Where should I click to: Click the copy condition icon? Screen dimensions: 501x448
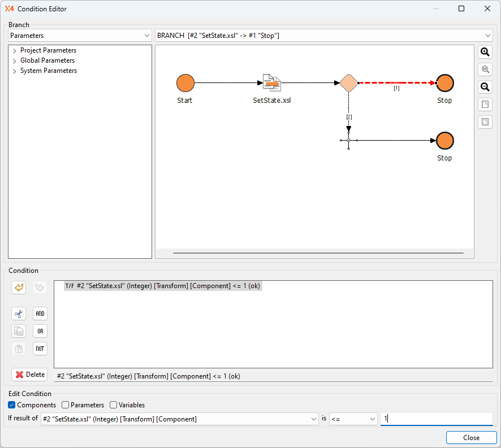point(19,331)
